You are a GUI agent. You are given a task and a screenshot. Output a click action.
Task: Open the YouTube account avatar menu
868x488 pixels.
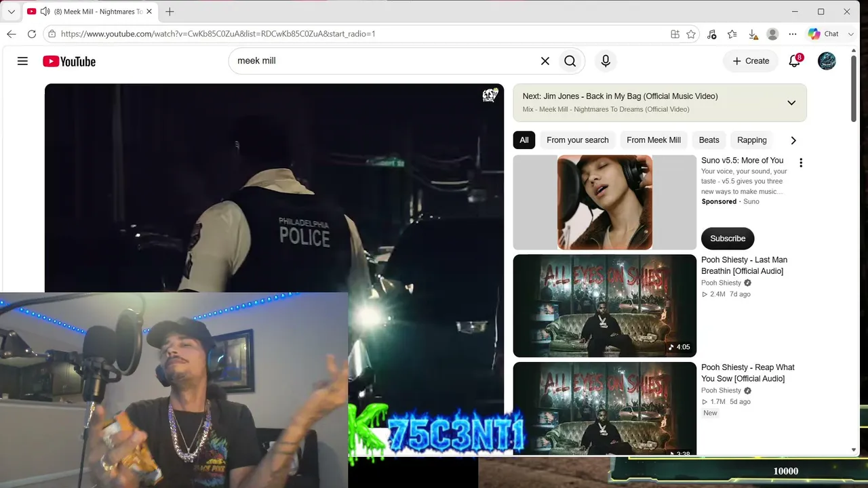827,61
